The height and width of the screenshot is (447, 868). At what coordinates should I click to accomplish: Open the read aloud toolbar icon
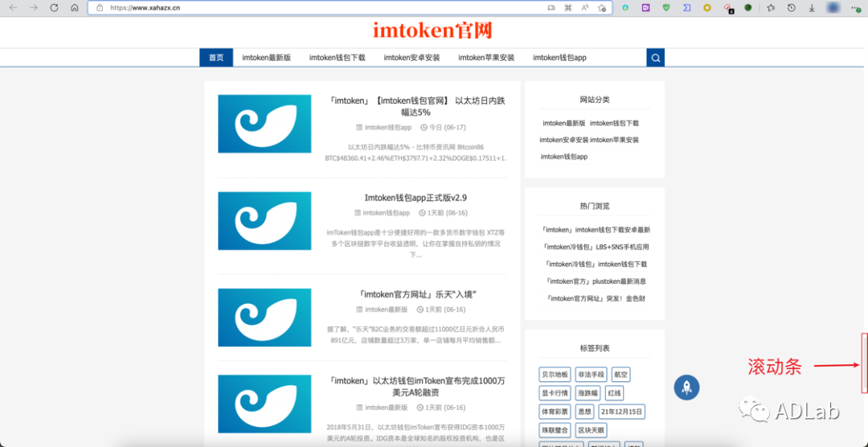point(585,7)
